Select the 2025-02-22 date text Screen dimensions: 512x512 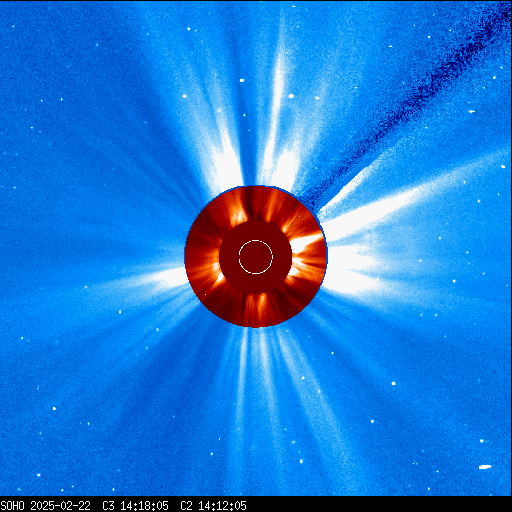tap(60, 506)
